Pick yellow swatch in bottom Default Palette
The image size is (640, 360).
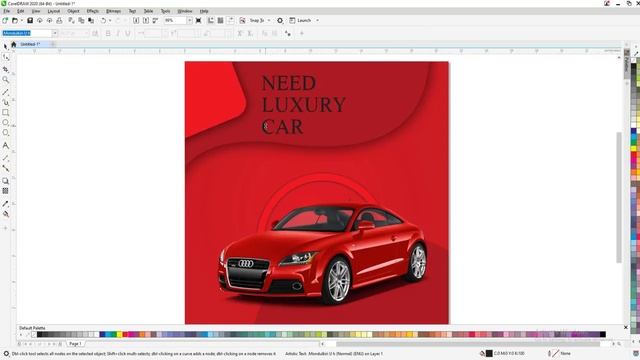[120, 335]
